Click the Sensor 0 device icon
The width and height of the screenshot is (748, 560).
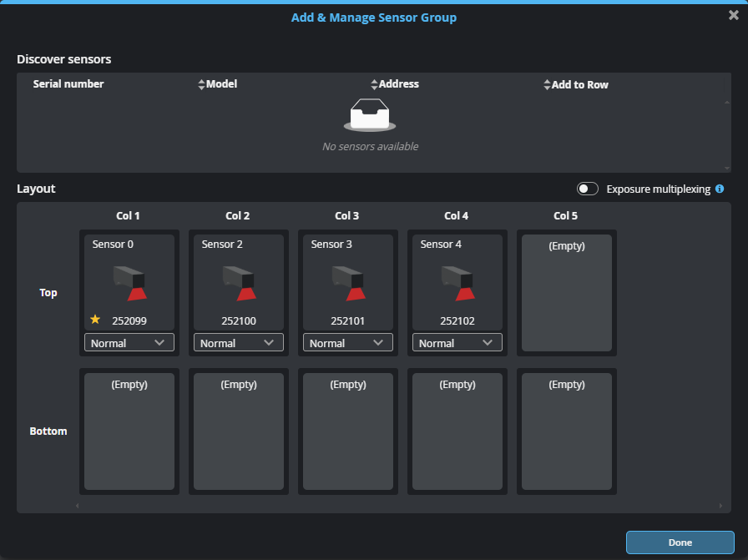click(129, 283)
